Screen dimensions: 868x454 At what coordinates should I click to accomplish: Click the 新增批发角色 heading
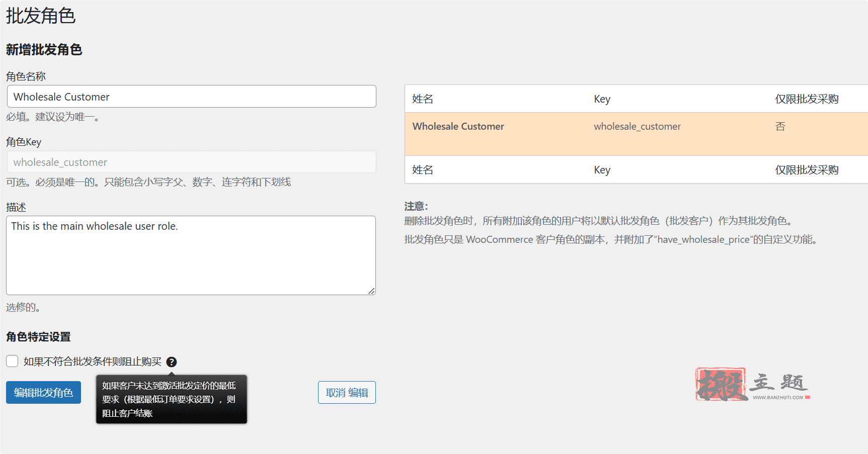[x=44, y=50]
